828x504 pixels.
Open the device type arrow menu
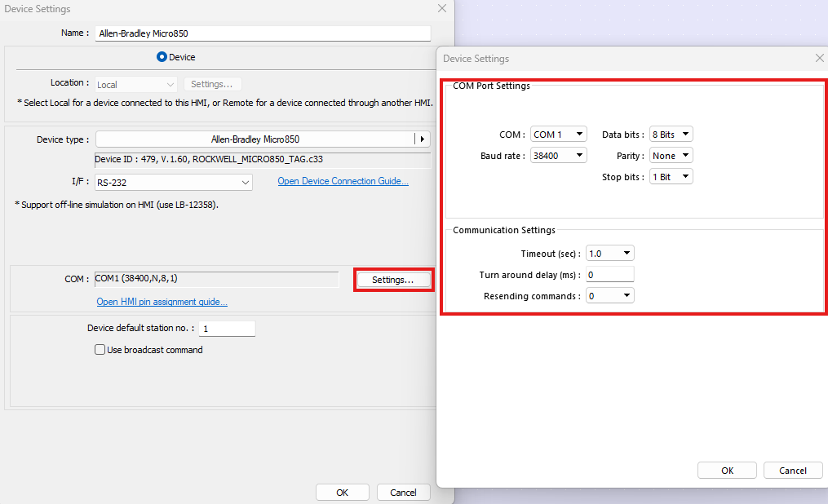coord(423,139)
